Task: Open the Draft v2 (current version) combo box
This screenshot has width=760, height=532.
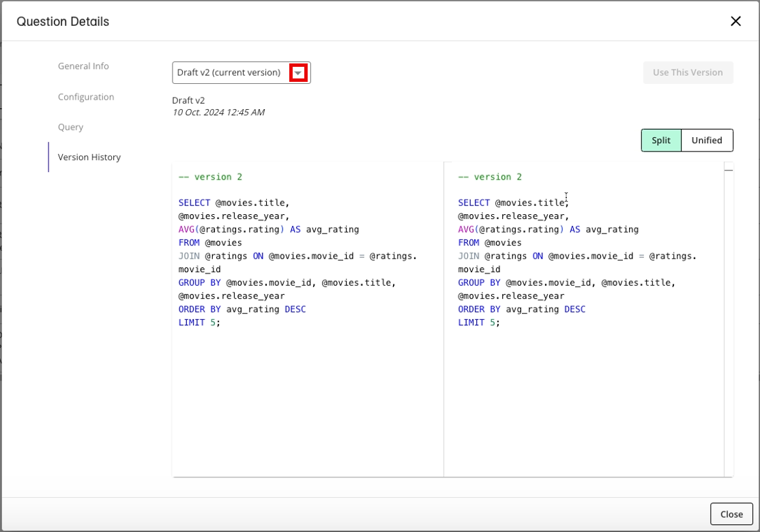Action: 229,73
